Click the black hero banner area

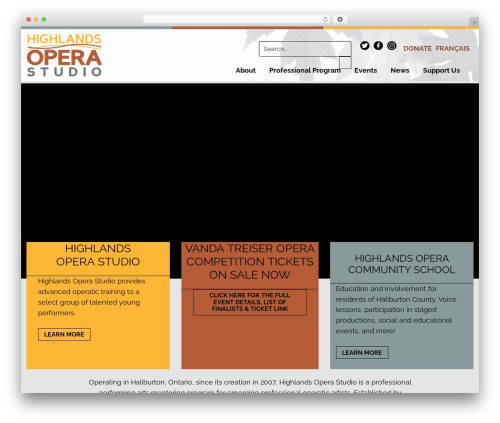point(250,162)
